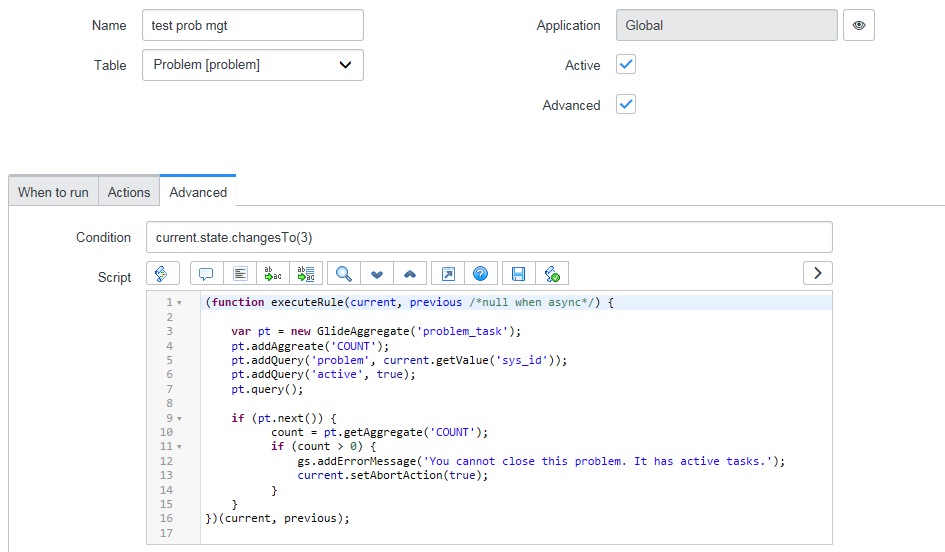945x552 pixels.
Task: Click the comment toggle icon in script toolbar
Action: point(207,274)
